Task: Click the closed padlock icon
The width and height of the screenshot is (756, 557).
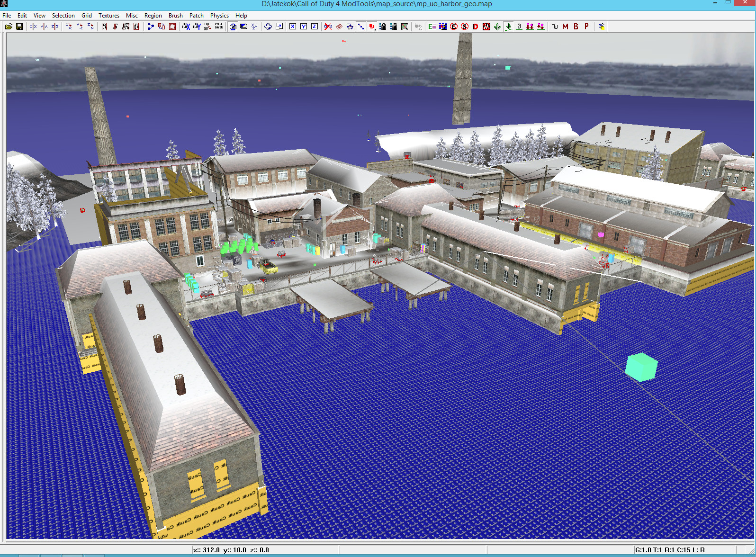Action: click(x=383, y=27)
